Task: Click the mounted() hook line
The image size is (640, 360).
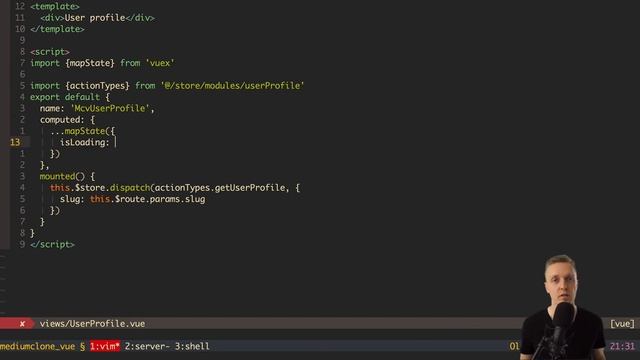Action: point(67,176)
